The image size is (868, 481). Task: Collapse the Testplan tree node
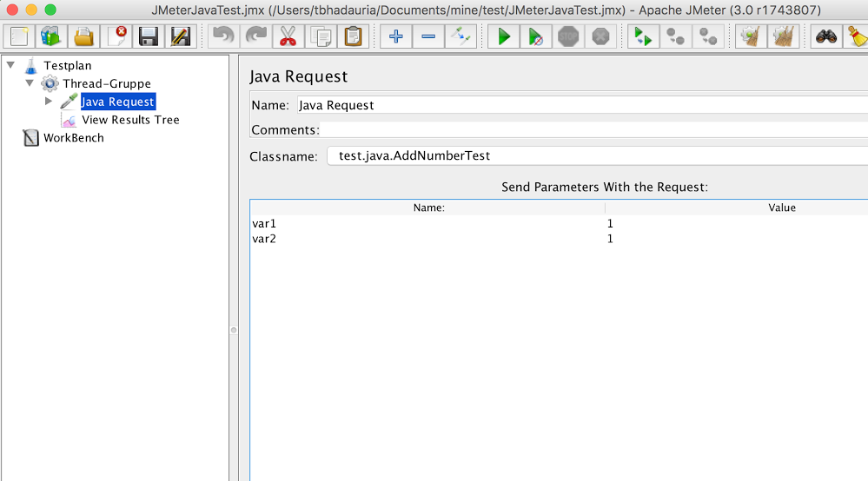10,65
